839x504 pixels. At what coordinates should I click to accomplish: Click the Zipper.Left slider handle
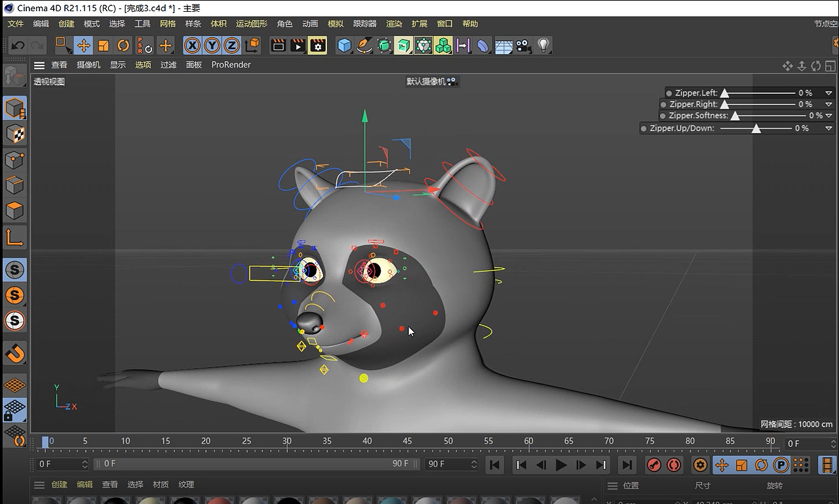click(x=724, y=94)
